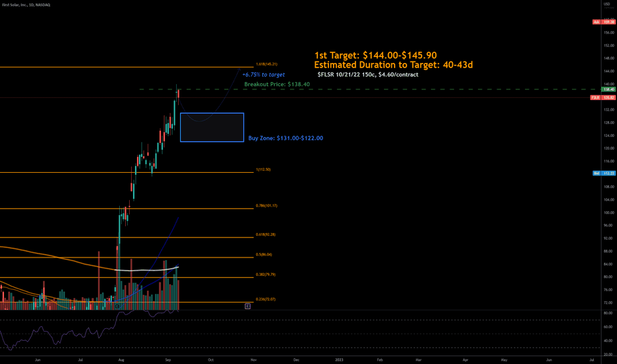
Task: Click the Dec label on the time axis
Action: [x=297, y=359]
